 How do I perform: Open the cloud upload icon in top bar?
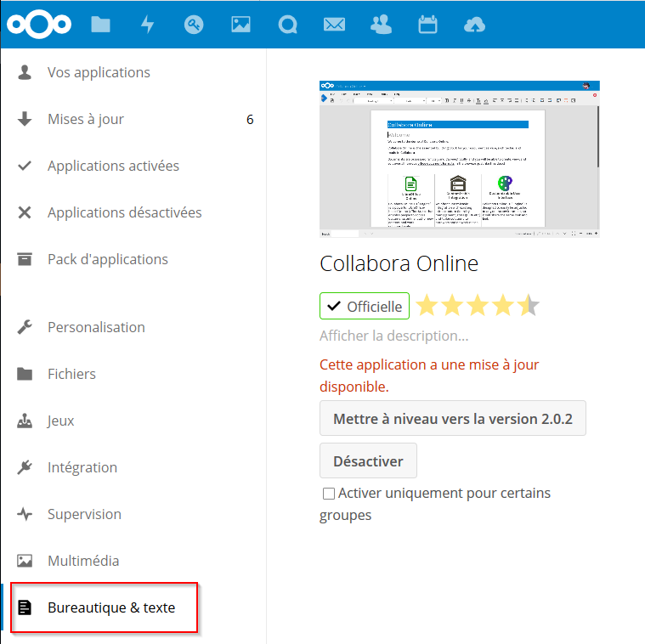(x=474, y=25)
